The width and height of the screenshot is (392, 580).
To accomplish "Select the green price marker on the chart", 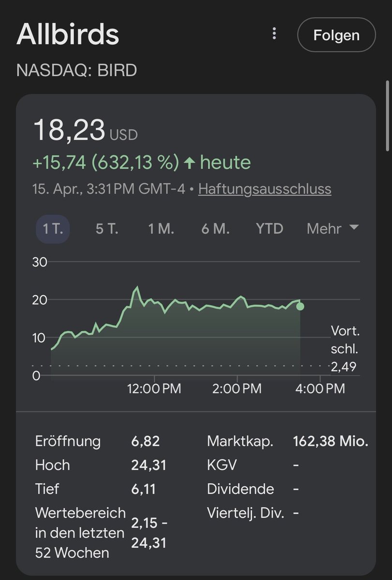I will (x=300, y=305).
